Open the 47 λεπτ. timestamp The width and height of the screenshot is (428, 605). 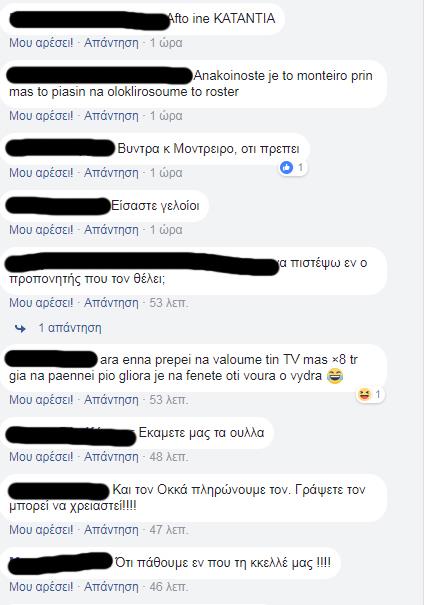click(x=169, y=530)
